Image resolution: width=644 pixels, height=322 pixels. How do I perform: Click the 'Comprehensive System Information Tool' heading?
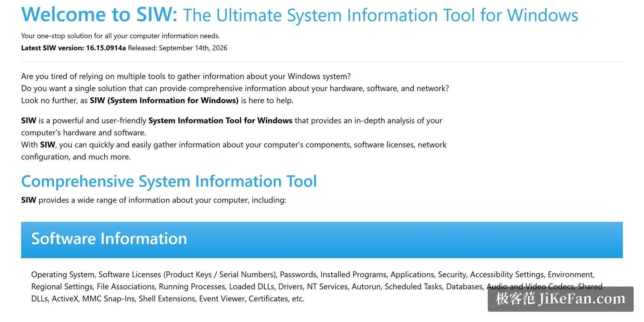click(x=169, y=181)
